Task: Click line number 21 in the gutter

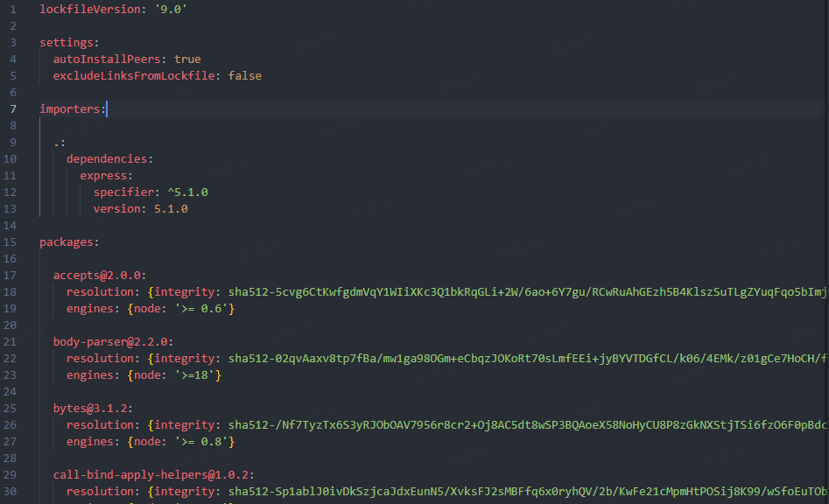Action: [x=10, y=342]
